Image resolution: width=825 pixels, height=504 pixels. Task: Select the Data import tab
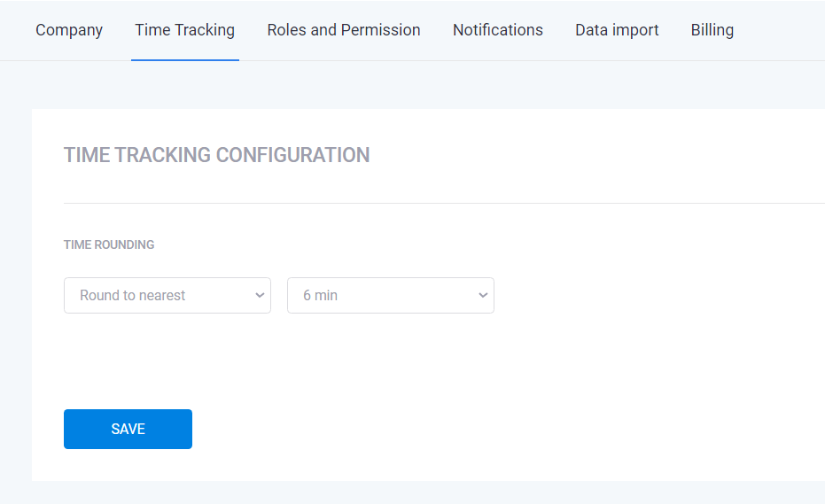point(617,30)
